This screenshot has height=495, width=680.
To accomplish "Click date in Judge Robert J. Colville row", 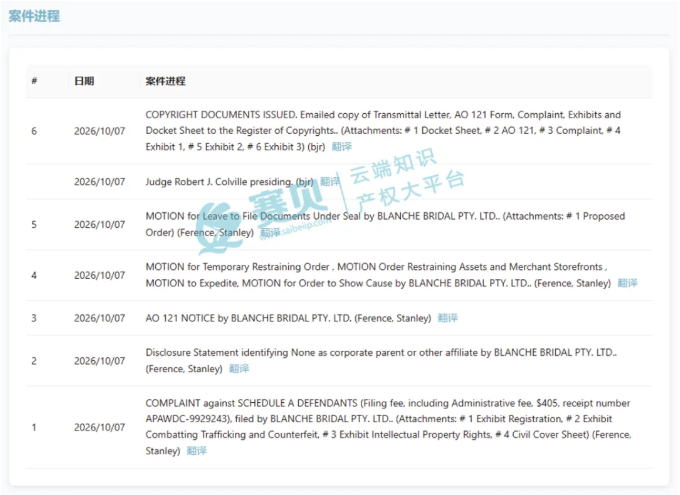I will 99,181.
